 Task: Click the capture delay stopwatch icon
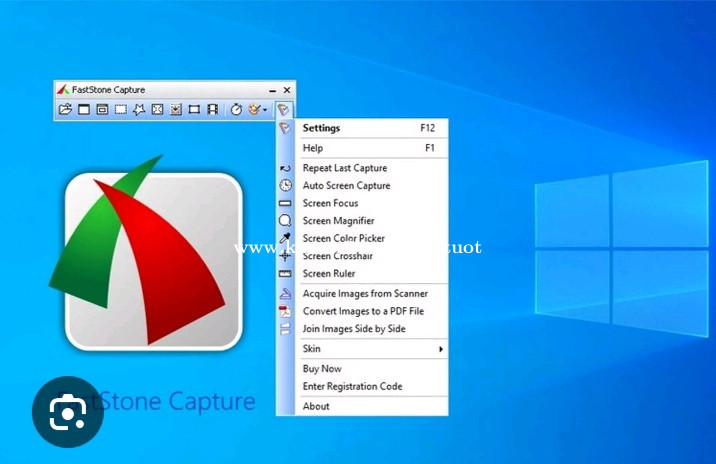point(236,110)
